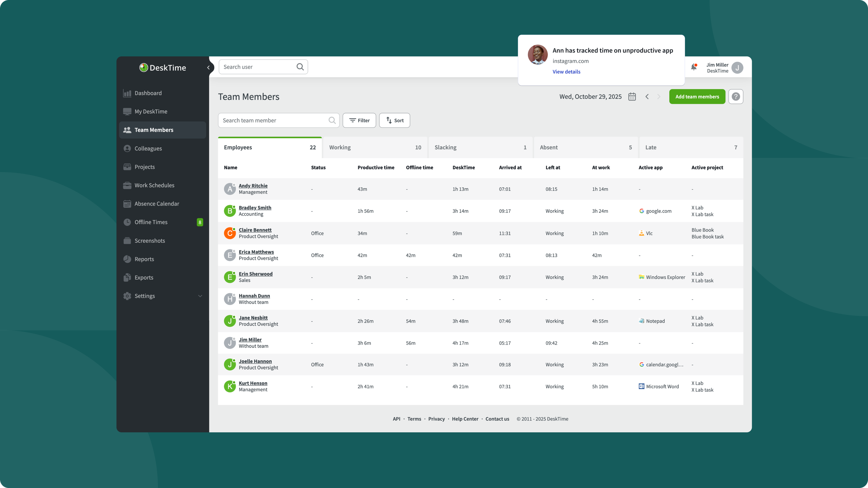The height and width of the screenshot is (488, 868).
Task: Click the Search user magnifier icon
Action: [x=300, y=67]
